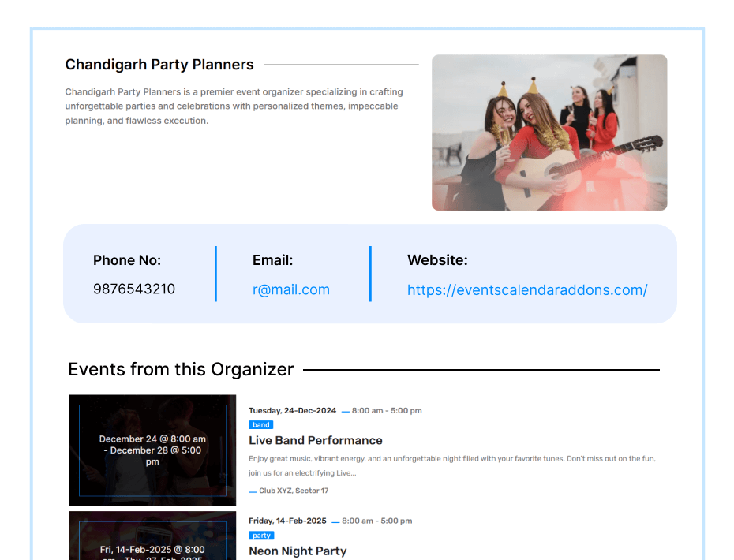Click the Friday, 14-Feb-2025 event date
This screenshot has height=560, width=734.
pyautogui.click(x=287, y=521)
